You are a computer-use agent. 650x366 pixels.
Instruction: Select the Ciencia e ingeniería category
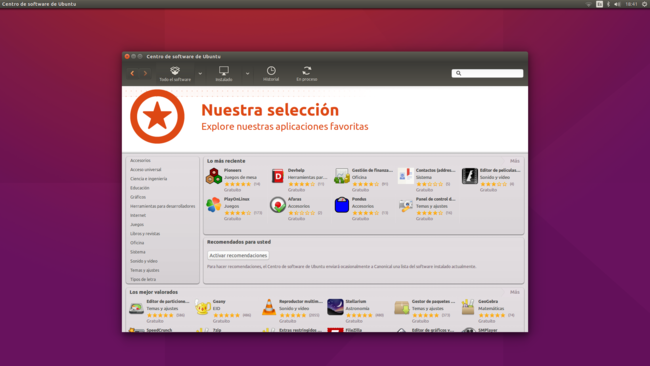[x=148, y=179]
